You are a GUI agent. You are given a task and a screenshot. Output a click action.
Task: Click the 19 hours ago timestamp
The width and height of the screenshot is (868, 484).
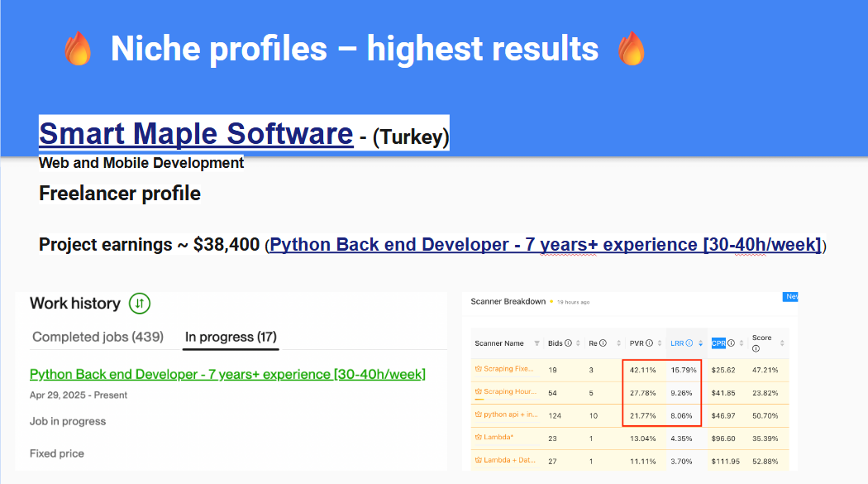[x=573, y=302]
